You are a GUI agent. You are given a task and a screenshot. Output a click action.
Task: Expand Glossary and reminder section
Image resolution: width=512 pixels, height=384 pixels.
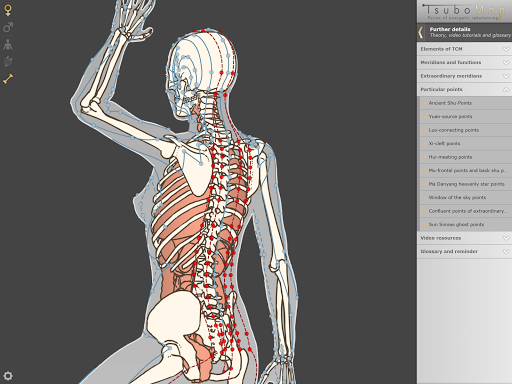pyautogui.click(x=464, y=251)
